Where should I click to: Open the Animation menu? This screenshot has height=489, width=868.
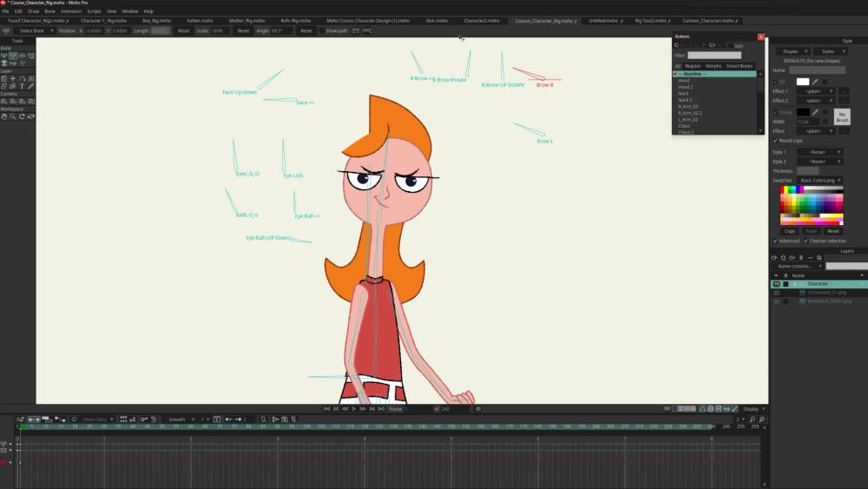[x=71, y=11]
